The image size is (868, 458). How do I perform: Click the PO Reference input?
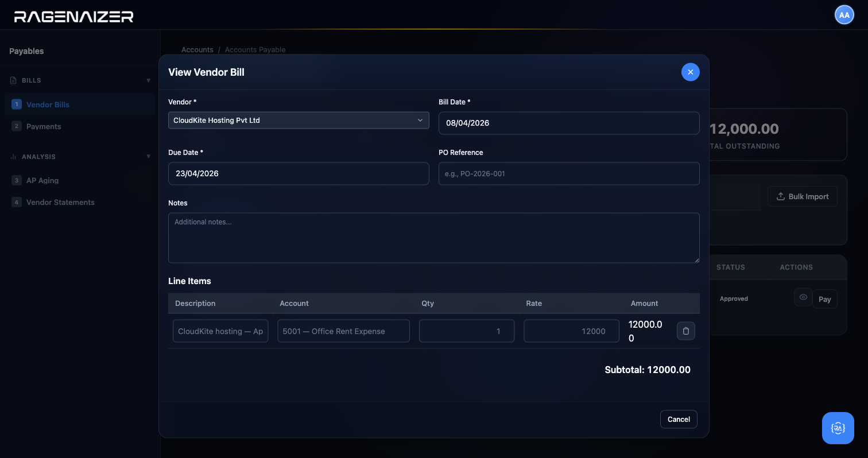(x=569, y=173)
